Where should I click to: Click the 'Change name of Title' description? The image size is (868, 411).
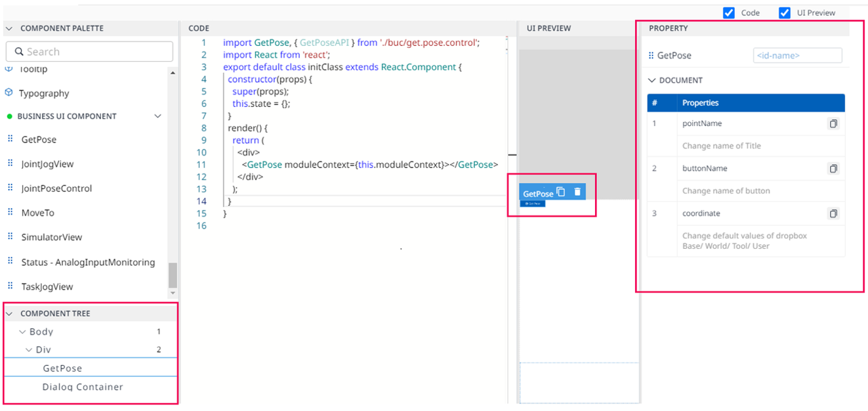pyautogui.click(x=722, y=146)
